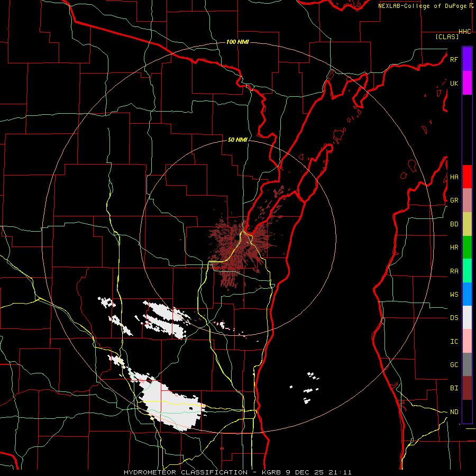Click the RF legend label

click(x=454, y=59)
